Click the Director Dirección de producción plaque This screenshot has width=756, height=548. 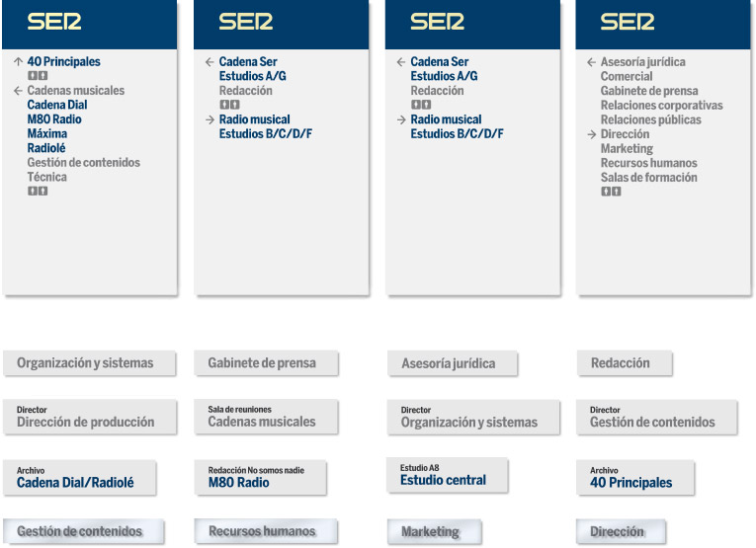point(90,417)
